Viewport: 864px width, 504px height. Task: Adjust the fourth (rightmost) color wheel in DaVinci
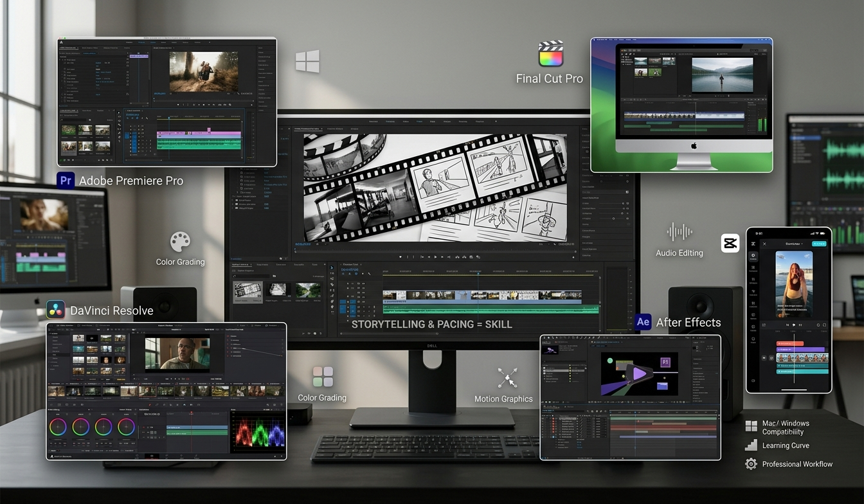point(126,427)
